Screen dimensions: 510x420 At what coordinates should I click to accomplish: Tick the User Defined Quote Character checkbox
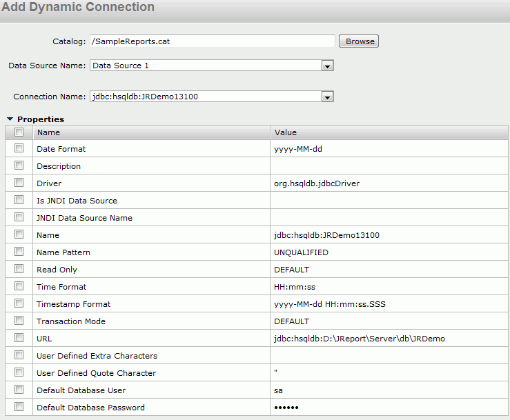19,372
